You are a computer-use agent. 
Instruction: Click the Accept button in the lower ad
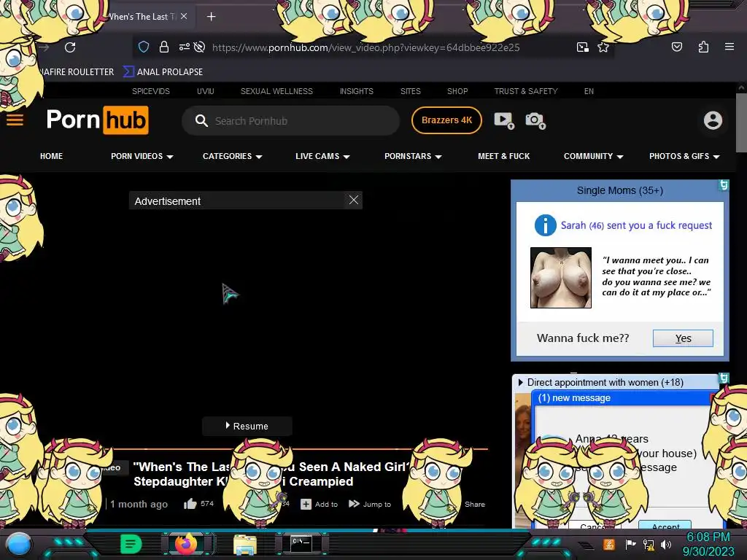pyautogui.click(x=665, y=526)
